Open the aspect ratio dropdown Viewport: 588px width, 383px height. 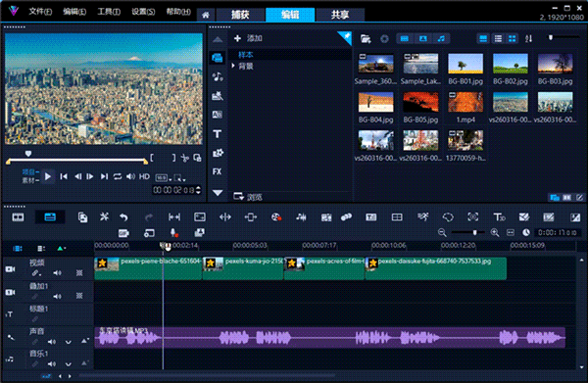(x=163, y=178)
